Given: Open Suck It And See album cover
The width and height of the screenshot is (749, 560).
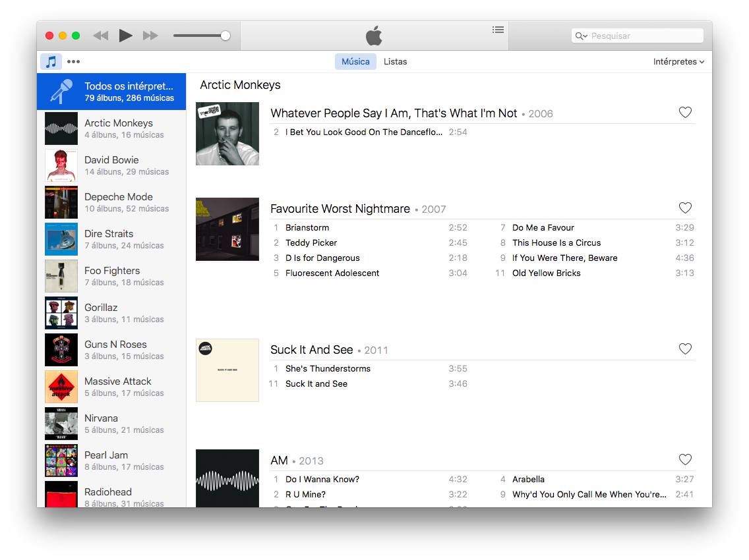Looking at the screenshot, I should (x=227, y=370).
